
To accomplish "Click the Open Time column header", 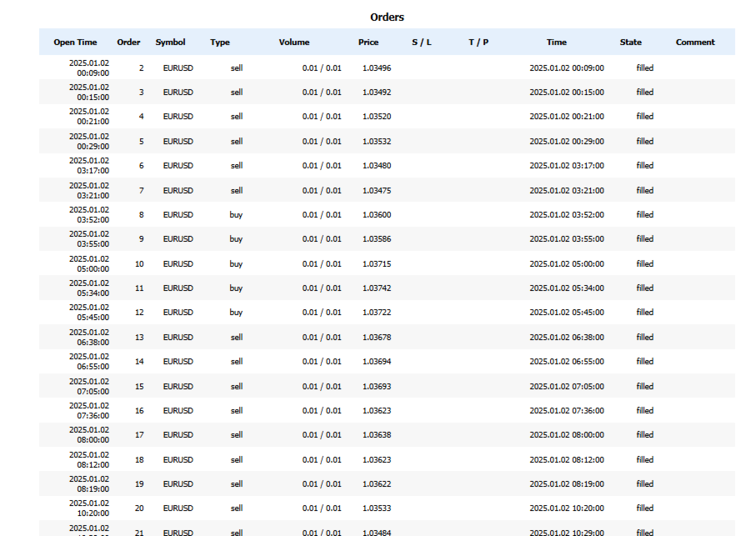I will (75, 42).
